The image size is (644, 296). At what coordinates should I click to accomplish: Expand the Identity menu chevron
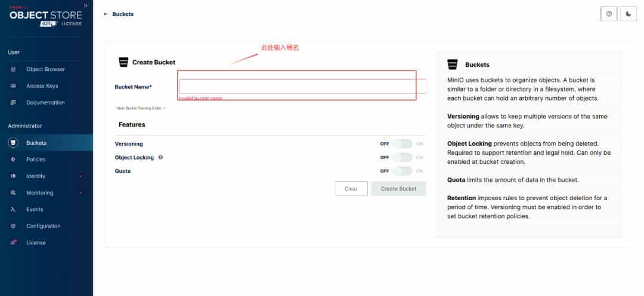[80, 176]
